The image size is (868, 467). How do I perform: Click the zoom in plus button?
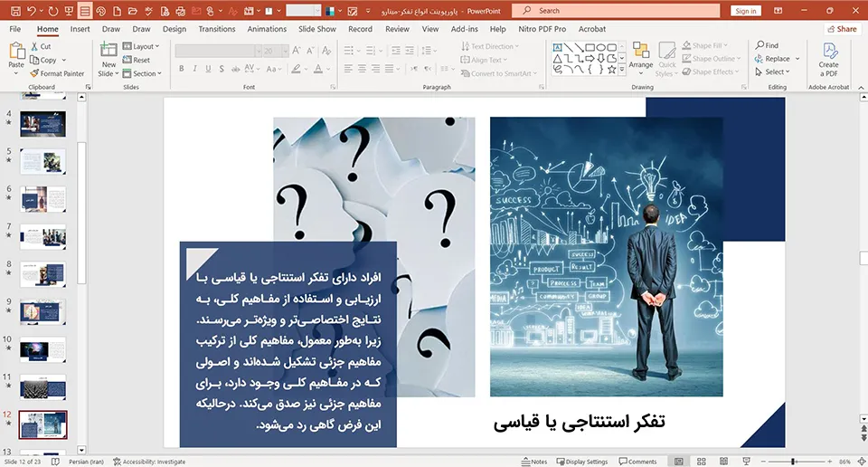coord(829,462)
